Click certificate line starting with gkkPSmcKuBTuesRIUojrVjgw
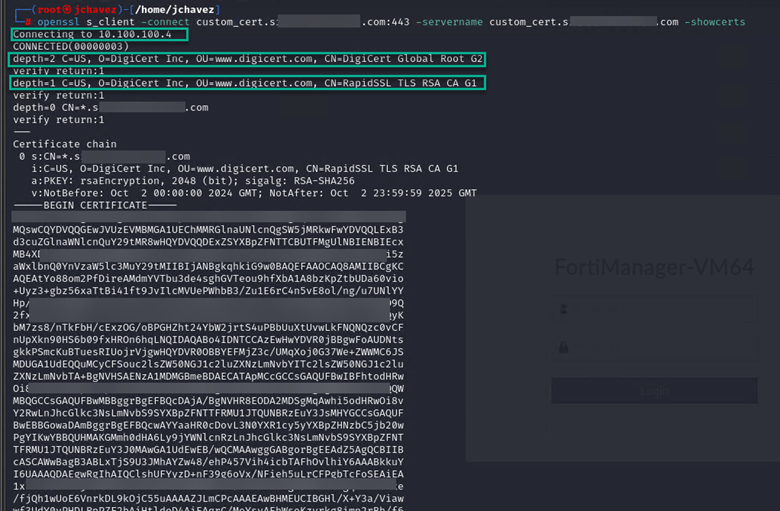 pos(208,352)
